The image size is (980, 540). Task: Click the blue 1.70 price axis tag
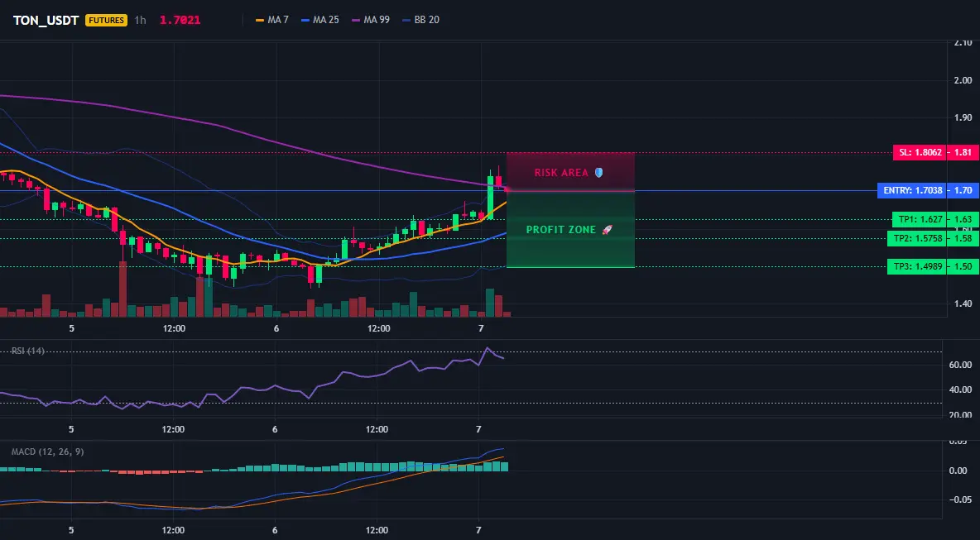[963, 190]
